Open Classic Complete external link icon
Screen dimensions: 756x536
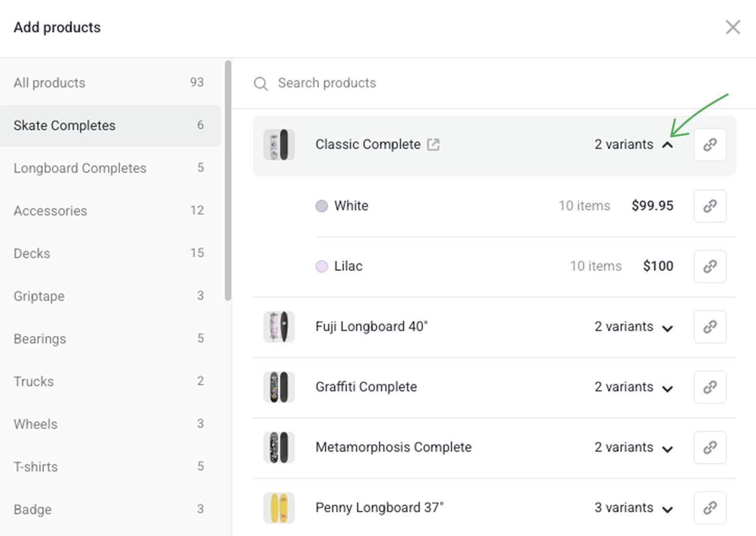point(433,145)
